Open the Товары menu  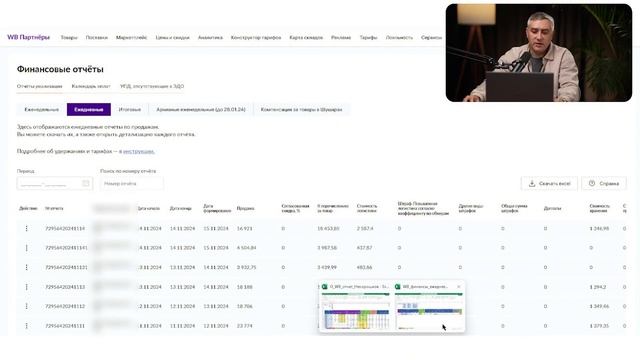point(69,38)
